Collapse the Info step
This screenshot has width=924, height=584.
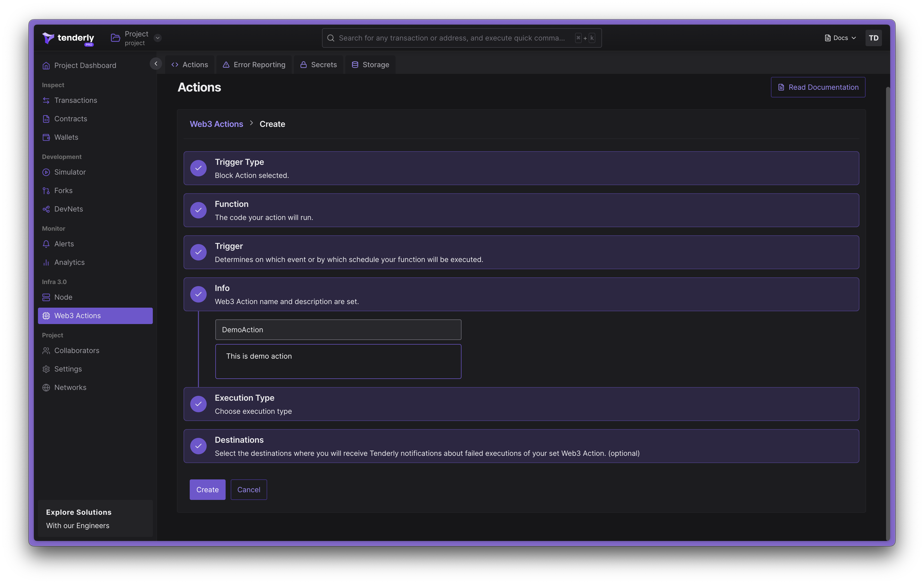pyautogui.click(x=521, y=294)
